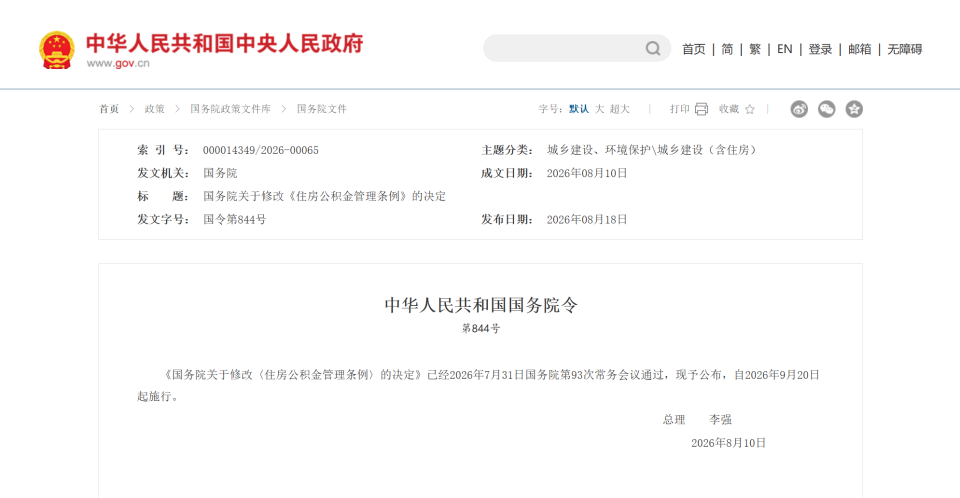
Task: Set font size to 大
Action: point(599,109)
